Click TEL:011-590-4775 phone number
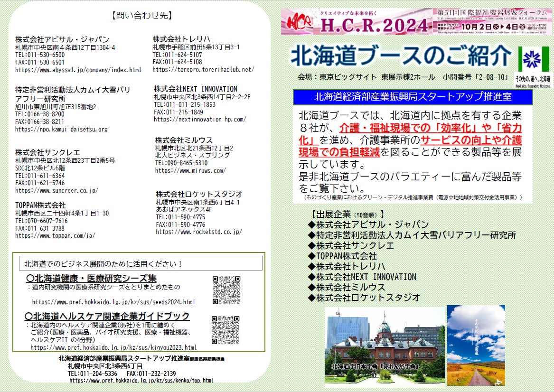554x392 pixels. tap(180, 217)
